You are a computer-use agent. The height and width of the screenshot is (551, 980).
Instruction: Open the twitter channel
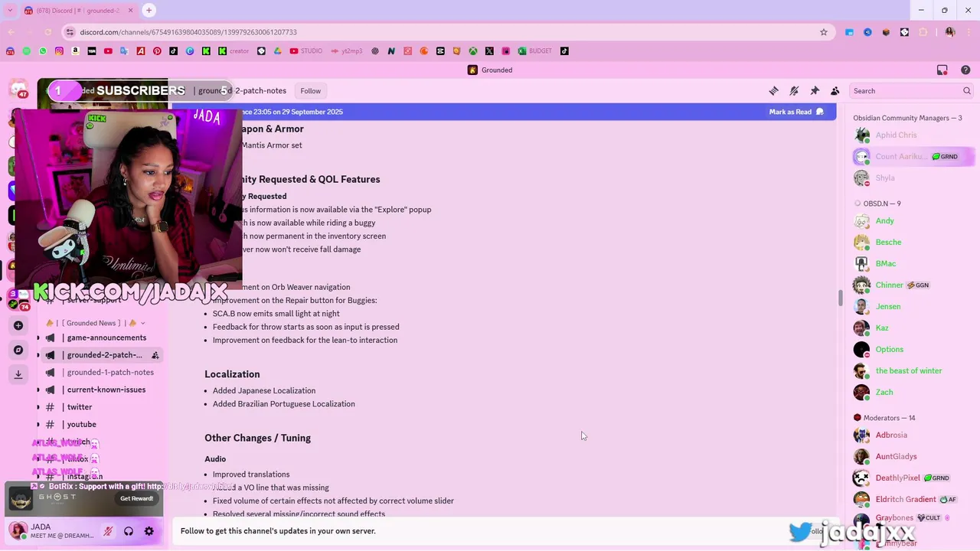click(x=100, y=407)
